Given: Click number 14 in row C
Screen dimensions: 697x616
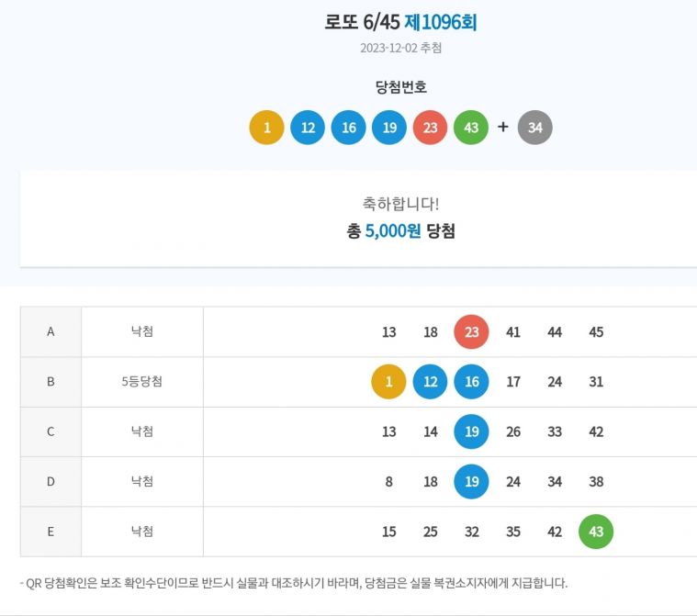Looking at the screenshot, I should click(x=431, y=431).
